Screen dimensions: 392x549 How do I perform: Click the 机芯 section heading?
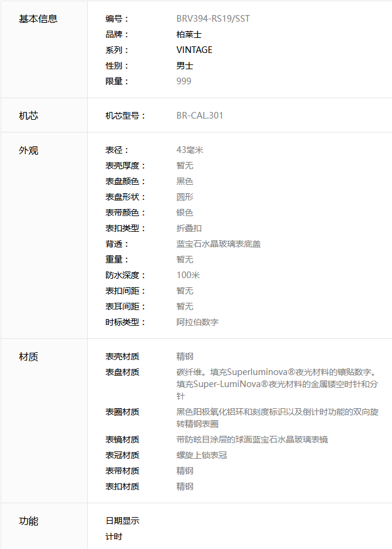(x=28, y=116)
